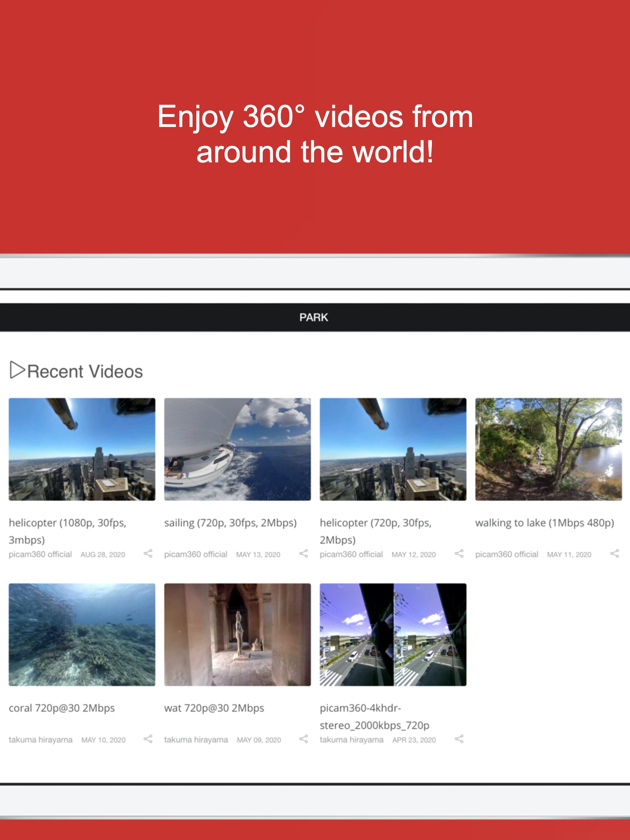The height and width of the screenshot is (840, 630).
Task: Open picam360 official author under sailing video
Action: click(196, 554)
